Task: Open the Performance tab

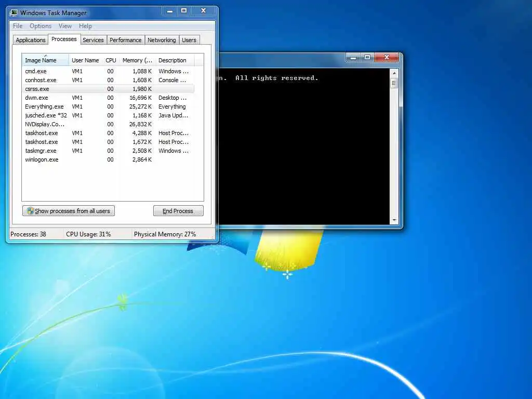Action: click(125, 40)
